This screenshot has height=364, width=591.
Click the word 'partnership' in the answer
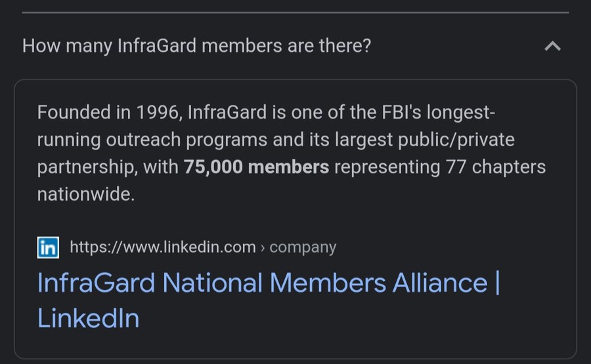(x=87, y=167)
